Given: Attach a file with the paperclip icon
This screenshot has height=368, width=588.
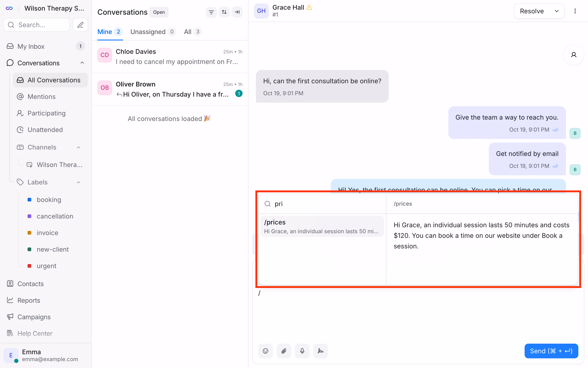Looking at the screenshot, I should (x=284, y=351).
